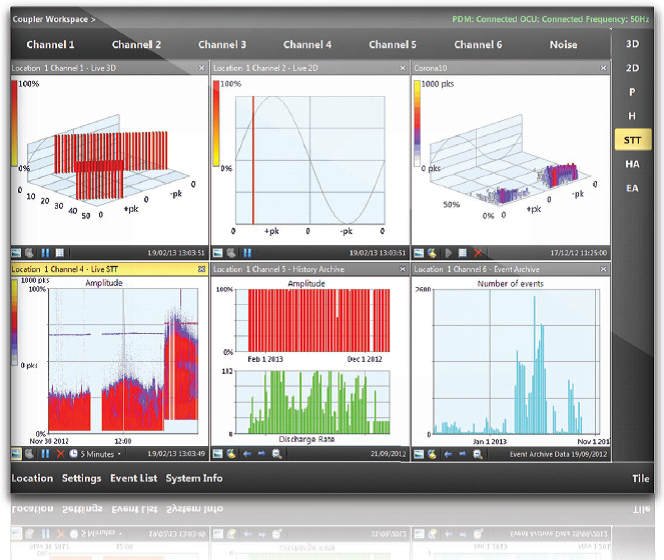This screenshot has width=664, height=560.
Task: Close the Channel 2 Live 2D panel
Action: click(402, 68)
